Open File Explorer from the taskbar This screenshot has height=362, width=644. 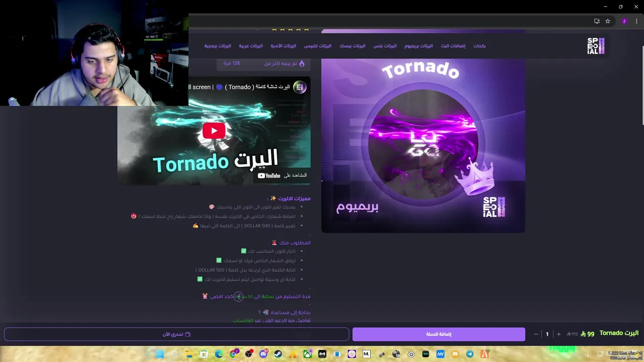pos(189,354)
